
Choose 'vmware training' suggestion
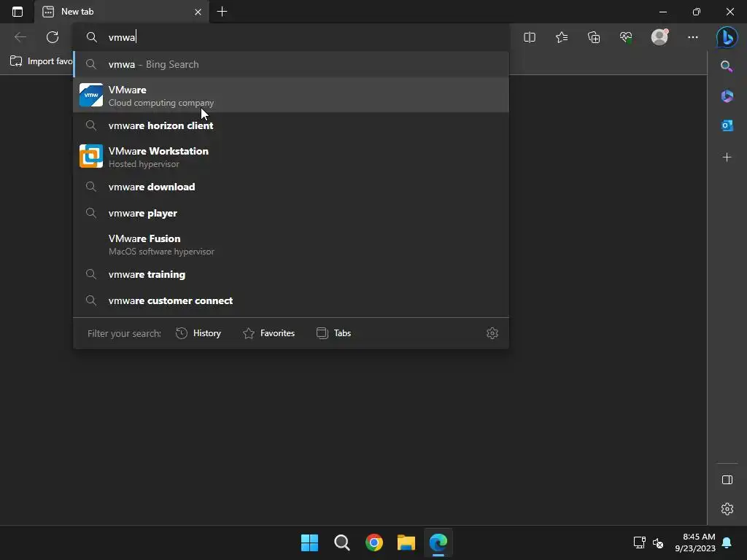(291, 274)
